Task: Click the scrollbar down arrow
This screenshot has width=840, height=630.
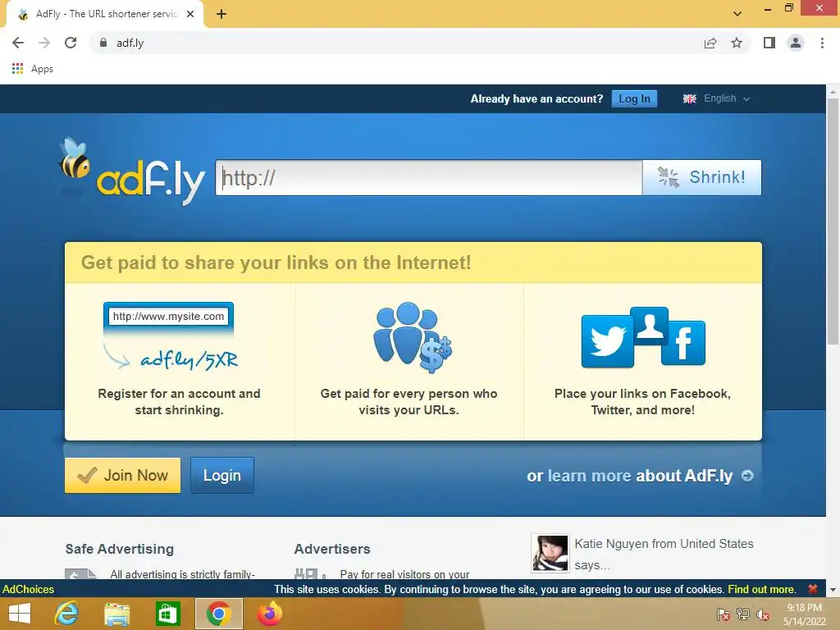Action: pyautogui.click(x=833, y=590)
